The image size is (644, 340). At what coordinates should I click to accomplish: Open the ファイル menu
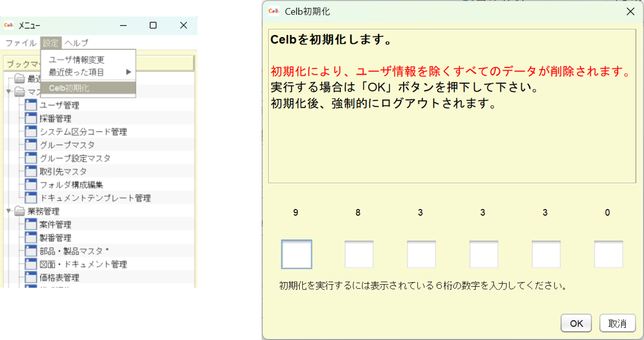coord(21,43)
